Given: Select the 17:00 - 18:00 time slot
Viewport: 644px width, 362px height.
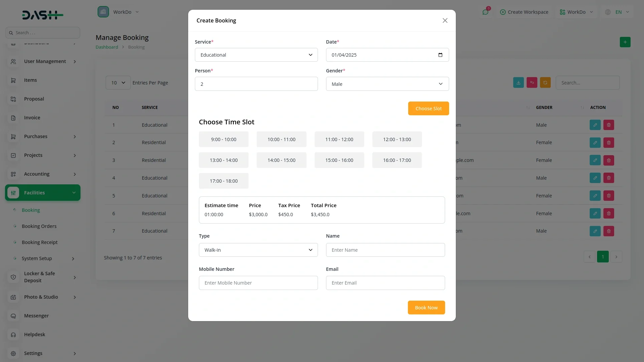Looking at the screenshot, I should click(223, 181).
